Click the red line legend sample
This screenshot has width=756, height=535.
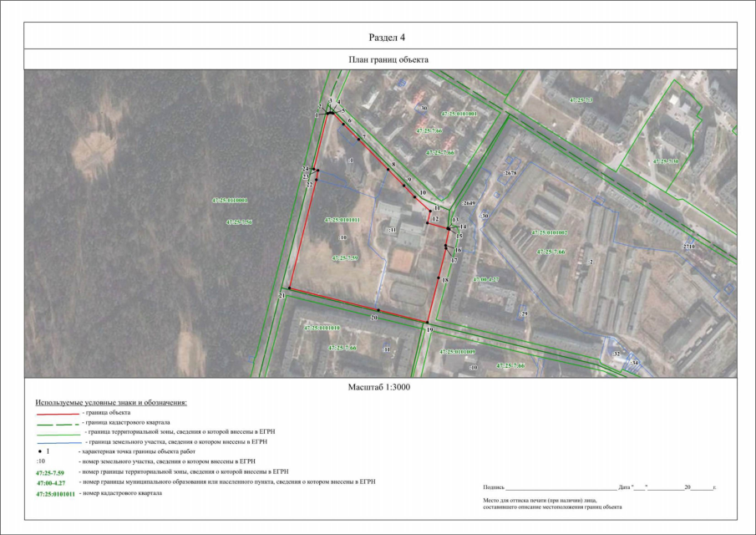coord(58,413)
